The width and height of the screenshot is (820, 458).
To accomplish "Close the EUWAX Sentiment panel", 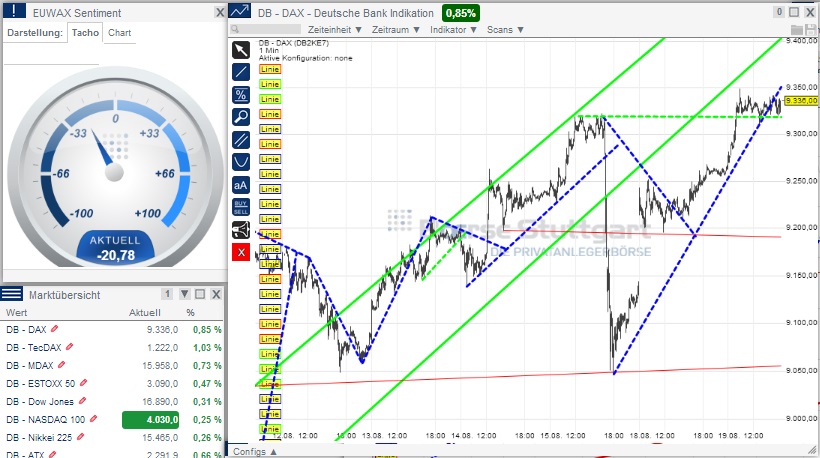I will click(220, 13).
